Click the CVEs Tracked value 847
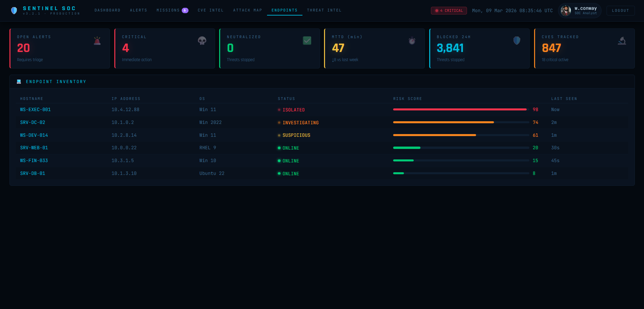The image size is (644, 309). coord(551,48)
